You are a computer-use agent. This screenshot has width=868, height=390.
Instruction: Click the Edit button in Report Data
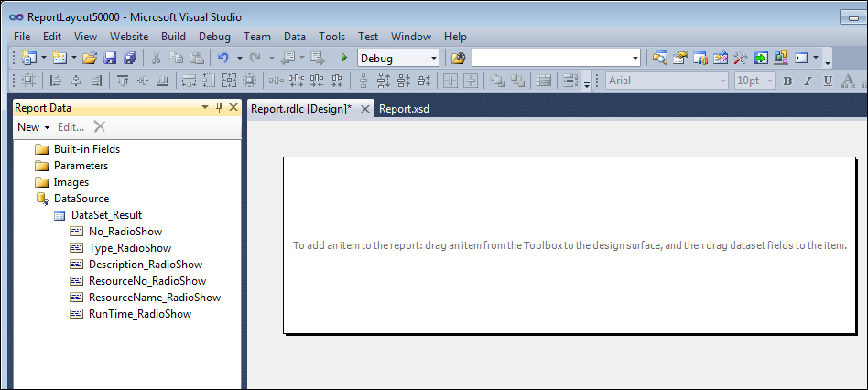(x=71, y=127)
